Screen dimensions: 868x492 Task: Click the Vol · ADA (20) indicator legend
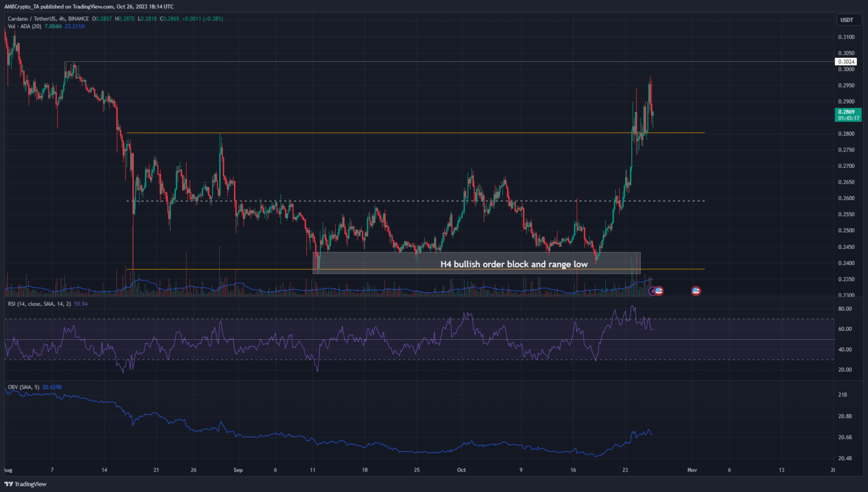pos(23,27)
